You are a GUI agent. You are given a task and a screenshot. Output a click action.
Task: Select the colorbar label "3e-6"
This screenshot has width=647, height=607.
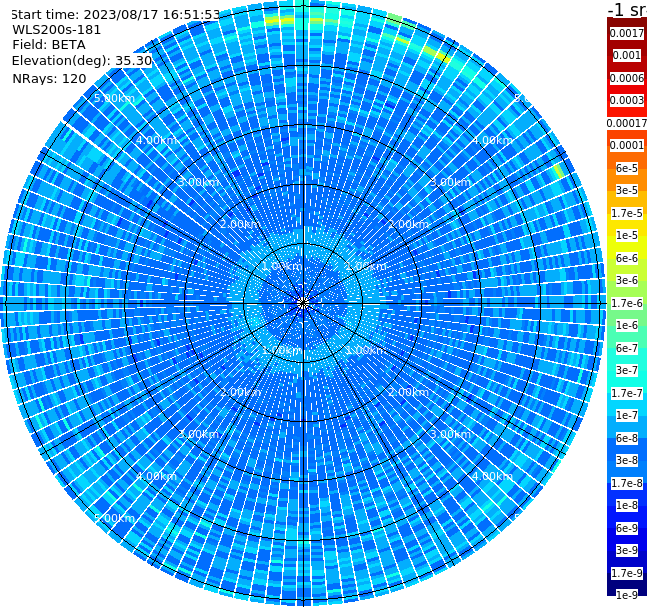[x=627, y=280]
